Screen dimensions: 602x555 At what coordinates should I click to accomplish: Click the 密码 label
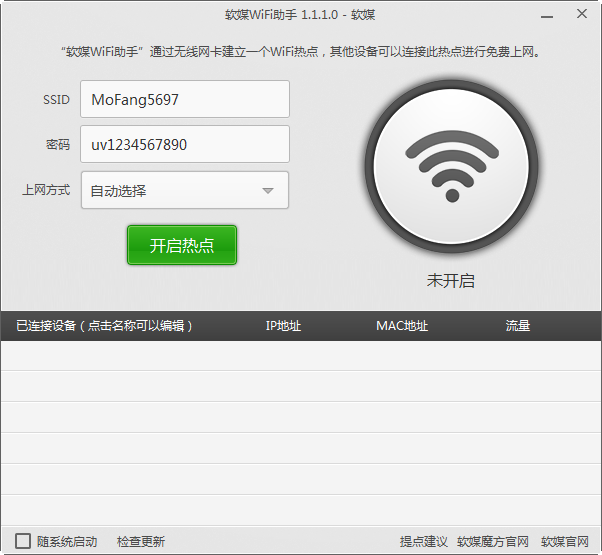click(58, 145)
